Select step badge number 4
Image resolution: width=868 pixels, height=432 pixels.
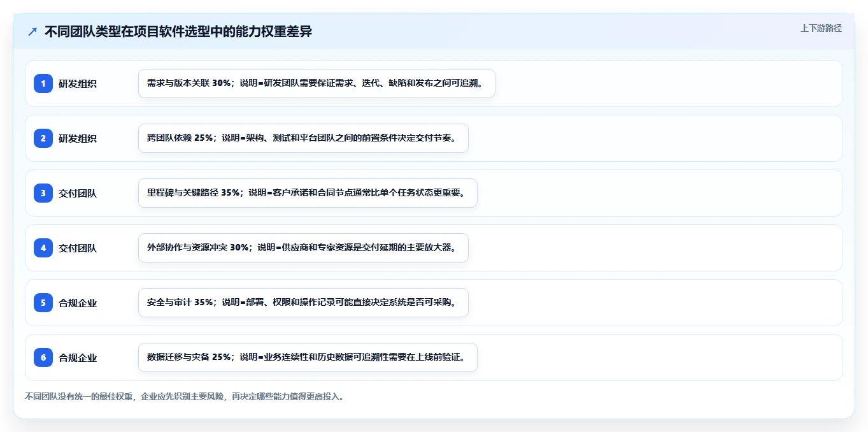coord(43,248)
